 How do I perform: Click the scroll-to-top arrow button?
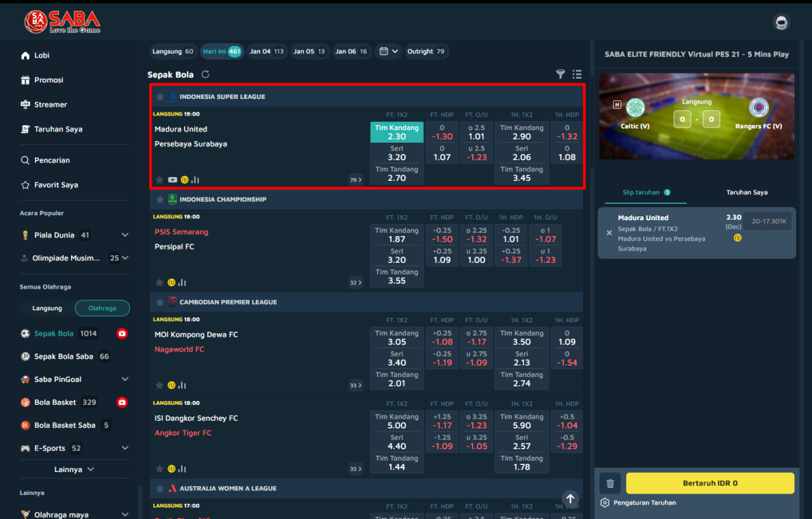point(570,499)
